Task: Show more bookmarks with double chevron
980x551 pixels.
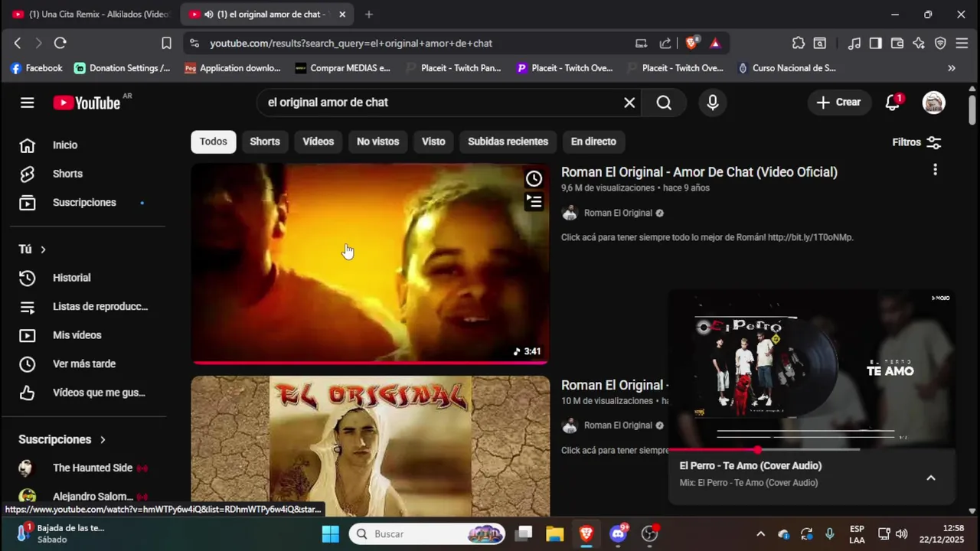Action: tap(952, 68)
